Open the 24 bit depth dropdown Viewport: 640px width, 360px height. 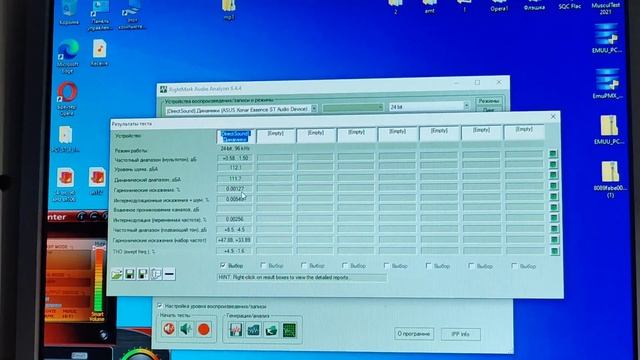point(466,106)
